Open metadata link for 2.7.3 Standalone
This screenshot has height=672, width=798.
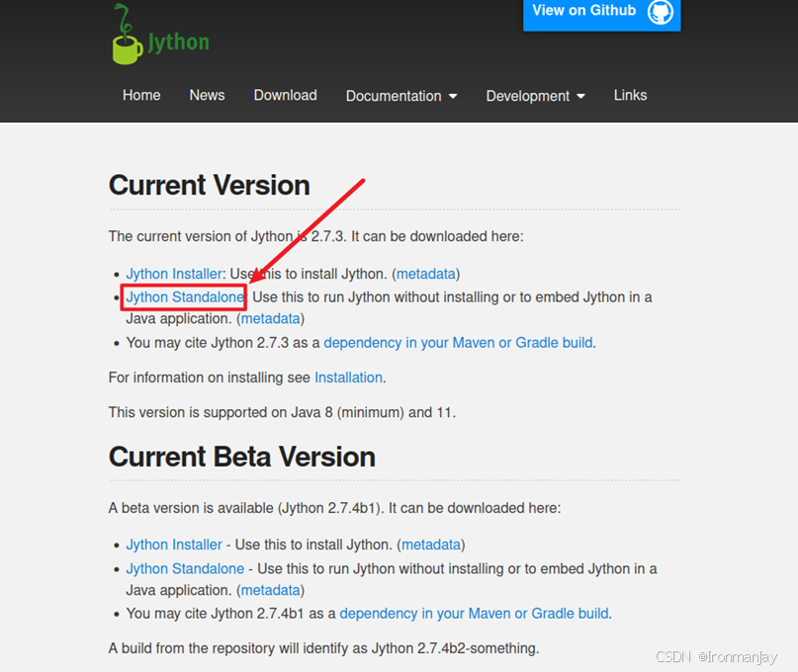(270, 318)
